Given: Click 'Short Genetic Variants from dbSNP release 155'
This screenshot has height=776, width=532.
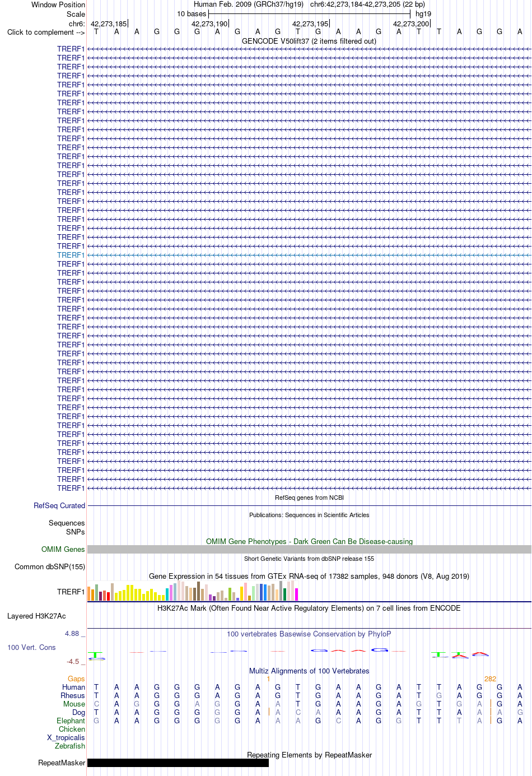Looking at the screenshot, I should (x=309, y=559).
